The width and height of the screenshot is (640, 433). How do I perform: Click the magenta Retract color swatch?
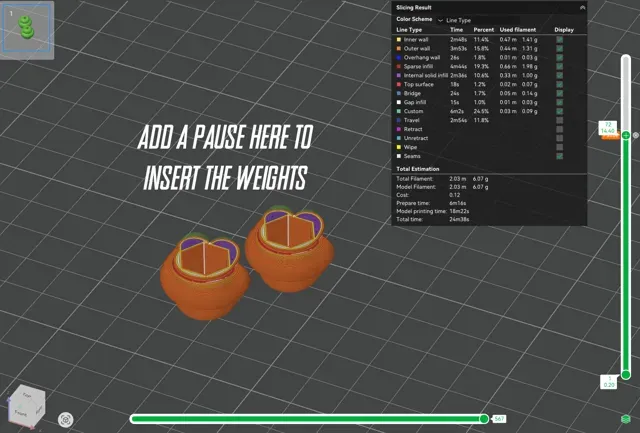399,129
